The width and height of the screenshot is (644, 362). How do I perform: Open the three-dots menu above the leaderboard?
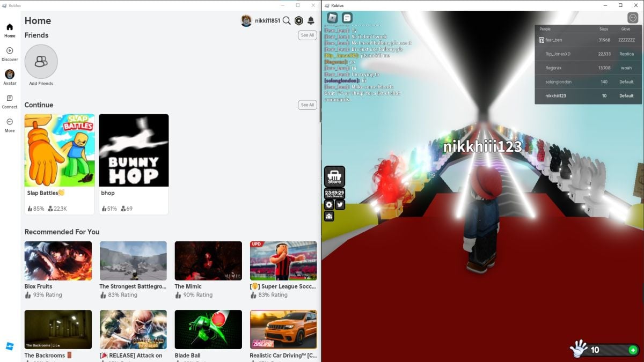[633, 18]
